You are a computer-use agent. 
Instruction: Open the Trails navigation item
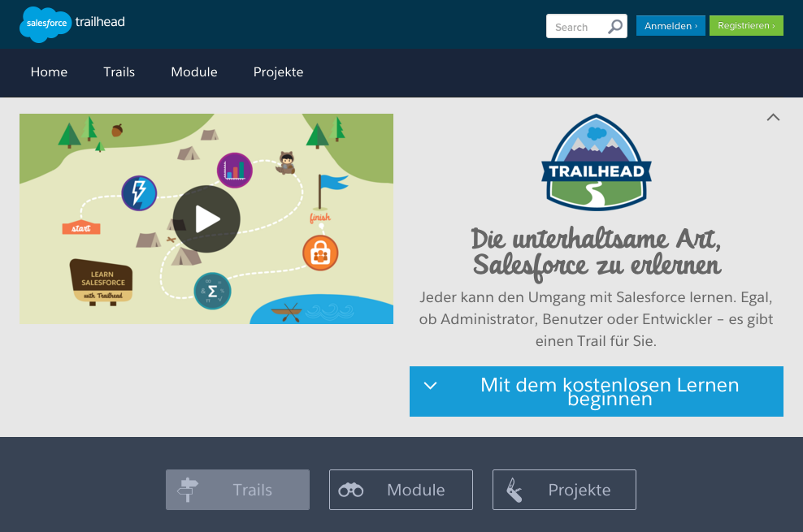(119, 72)
